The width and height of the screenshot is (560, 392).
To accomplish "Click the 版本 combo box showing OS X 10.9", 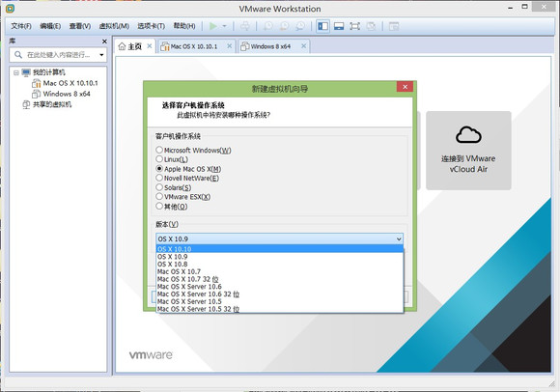I will [280, 238].
